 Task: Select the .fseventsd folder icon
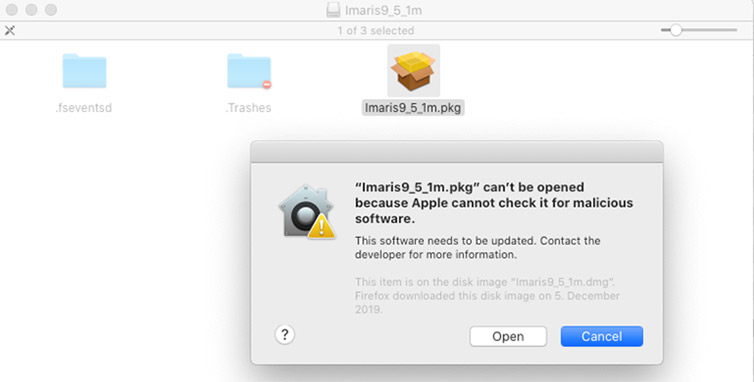(x=84, y=71)
